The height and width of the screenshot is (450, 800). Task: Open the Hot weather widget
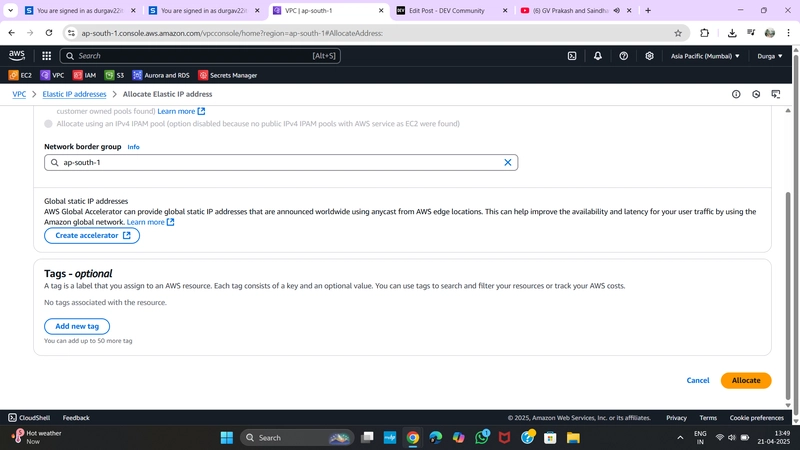tap(37, 437)
